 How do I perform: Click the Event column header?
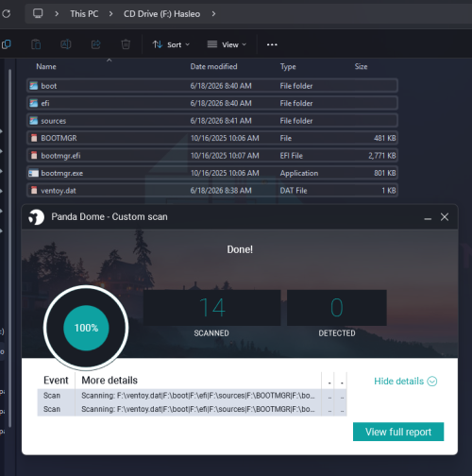(56, 381)
